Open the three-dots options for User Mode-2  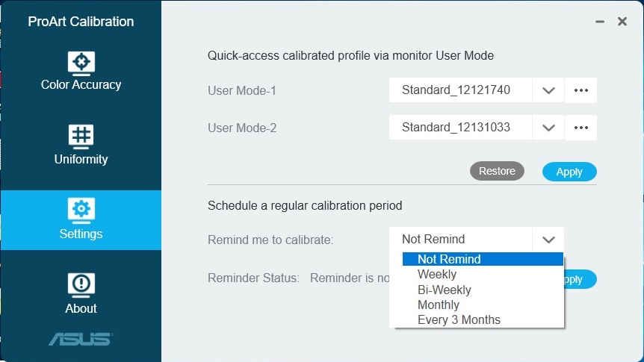pos(580,128)
